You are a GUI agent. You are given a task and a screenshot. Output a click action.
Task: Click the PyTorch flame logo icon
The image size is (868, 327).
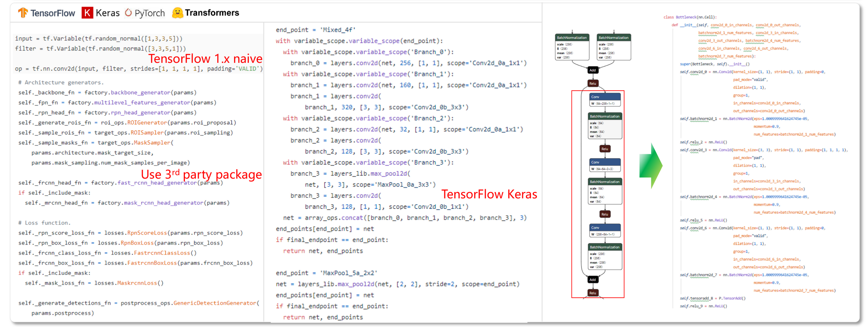[128, 13]
